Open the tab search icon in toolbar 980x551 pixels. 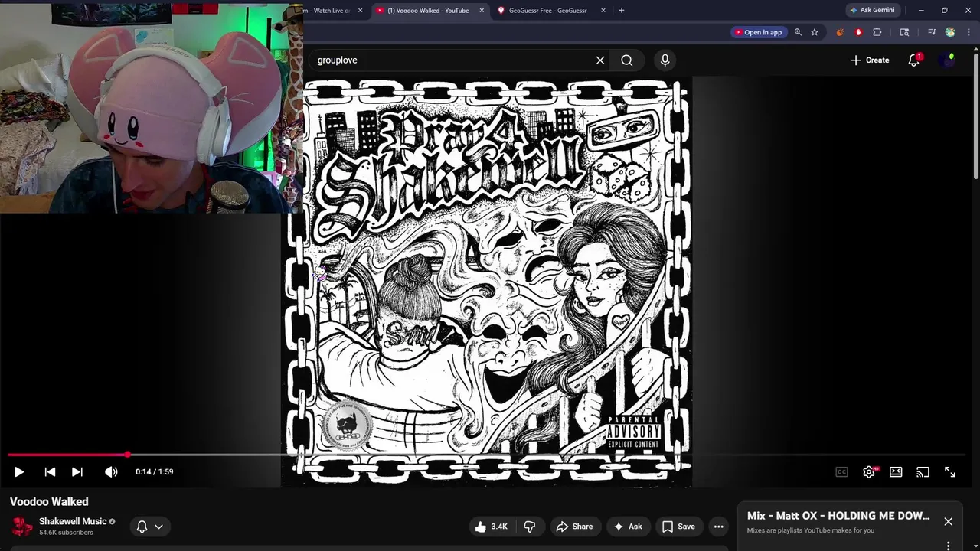pos(904,32)
